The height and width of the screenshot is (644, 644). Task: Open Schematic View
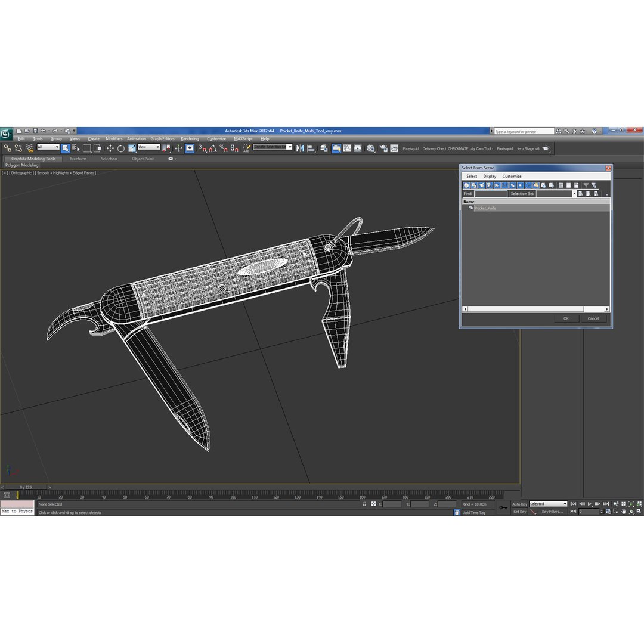click(x=358, y=148)
